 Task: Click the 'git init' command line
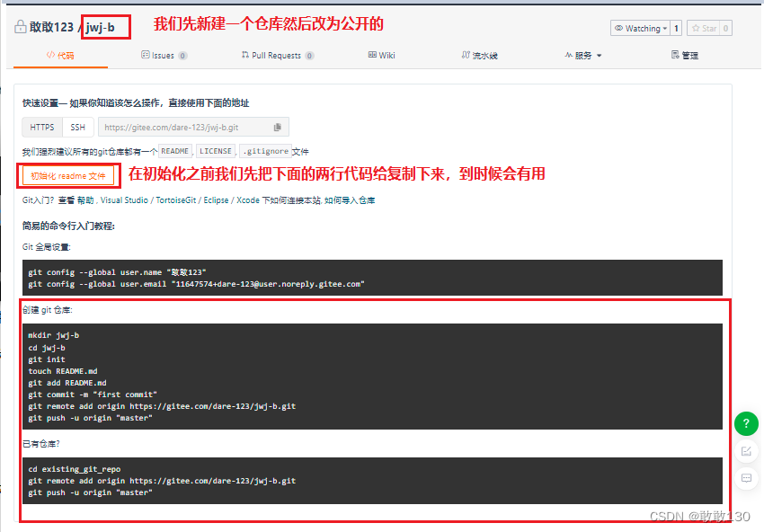(46, 359)
